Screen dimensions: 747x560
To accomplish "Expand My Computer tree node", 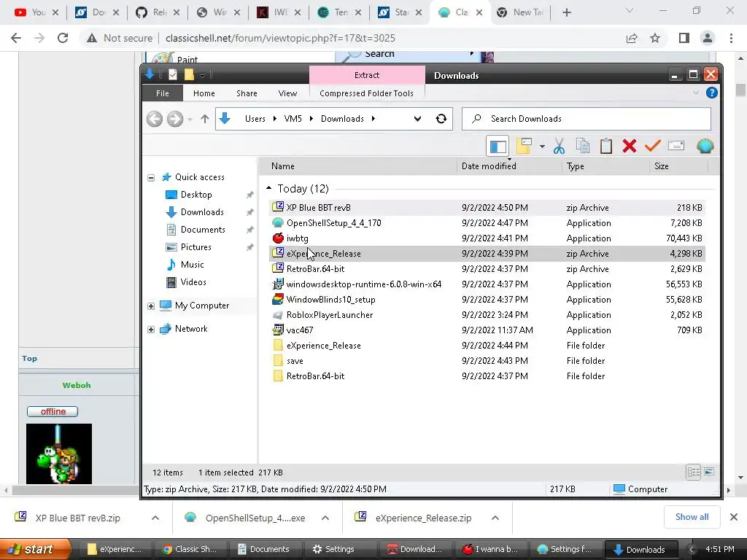I will point(151,306).
